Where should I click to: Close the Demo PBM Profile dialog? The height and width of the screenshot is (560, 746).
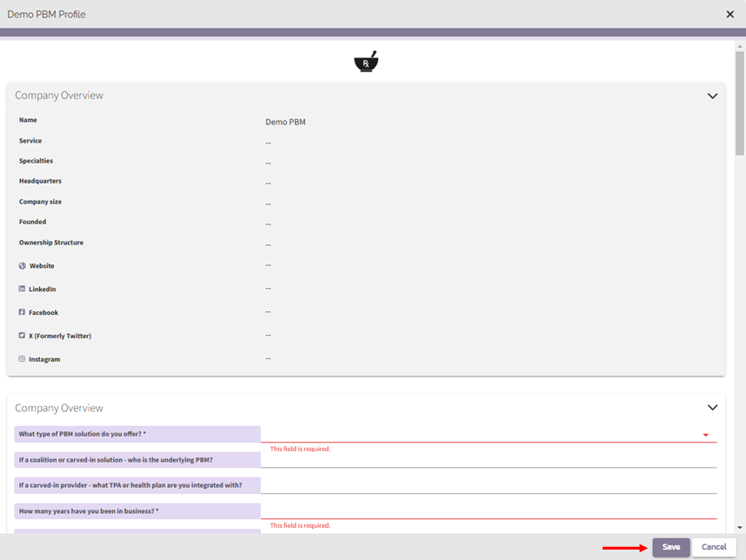coord(729,15)
